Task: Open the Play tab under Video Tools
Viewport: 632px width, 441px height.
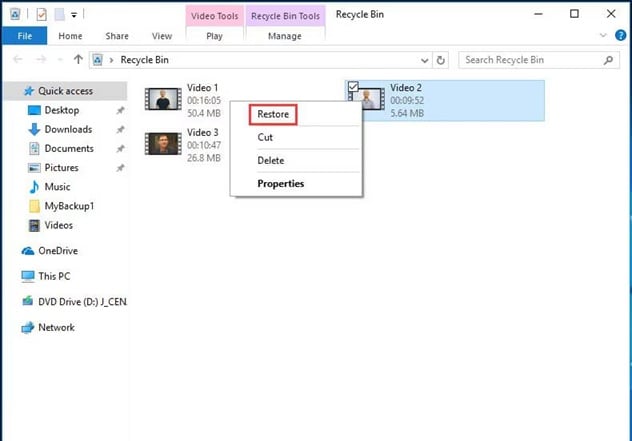Action: coord(214,36)
